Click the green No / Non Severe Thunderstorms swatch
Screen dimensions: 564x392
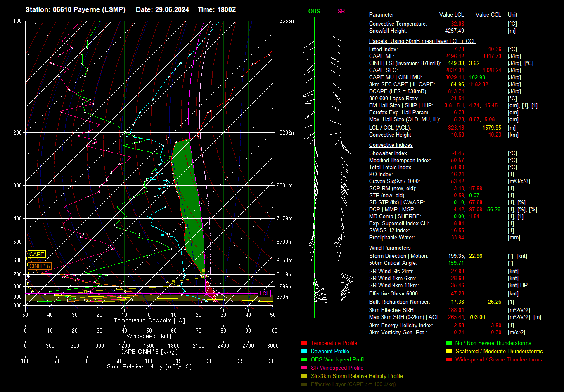pyautogui.click(x=448, y=343)
